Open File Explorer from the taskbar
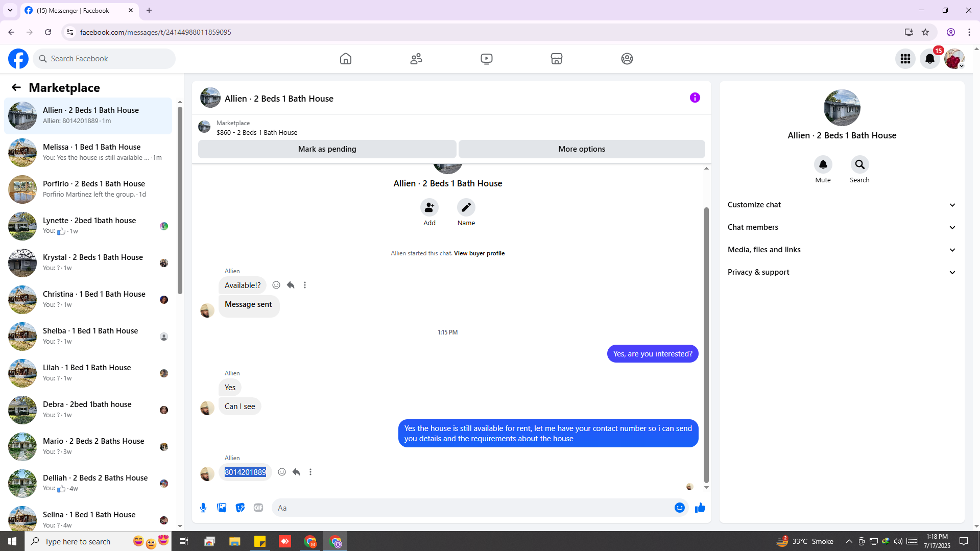This screenshot has height=551, width=980. point(234,541)
